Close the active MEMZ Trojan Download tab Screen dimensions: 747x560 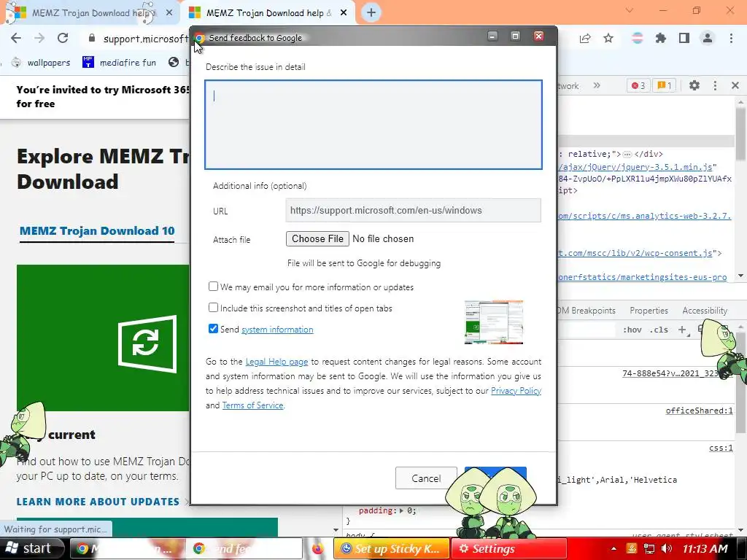(x=344, y=12)
